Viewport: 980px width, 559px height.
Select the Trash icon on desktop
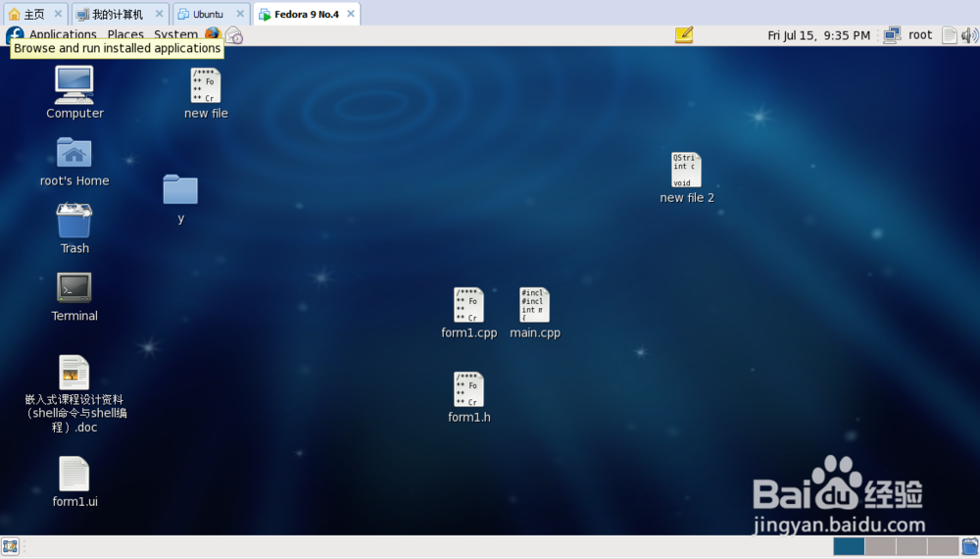pyautogui.click(x=73, y=220)
